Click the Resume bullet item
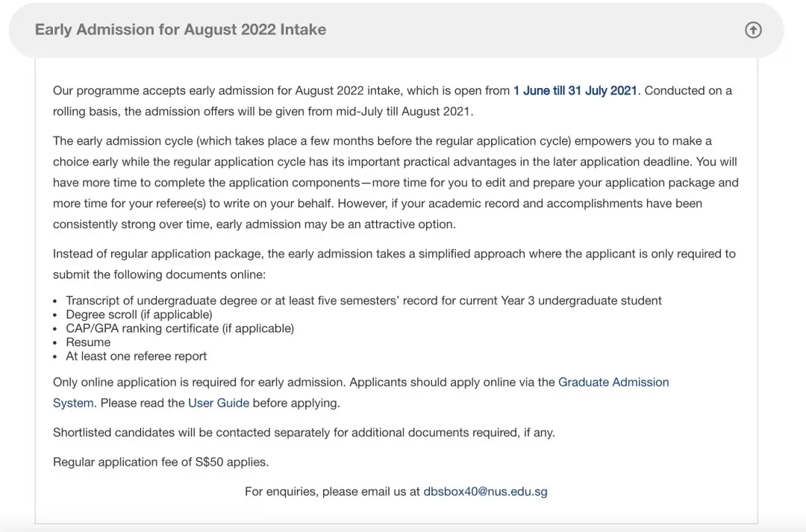The height and width of the screenshot is (532, 806). click(88, 342)
